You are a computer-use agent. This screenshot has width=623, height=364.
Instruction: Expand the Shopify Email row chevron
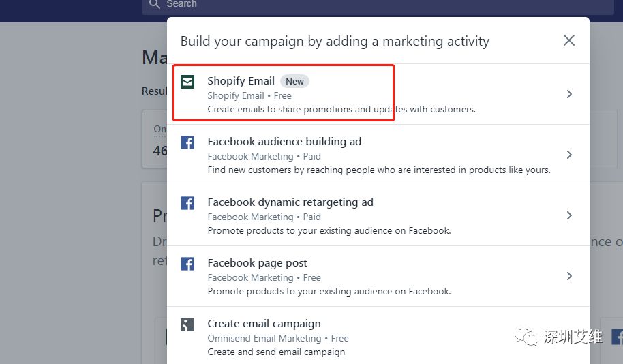tap(569, 94)
